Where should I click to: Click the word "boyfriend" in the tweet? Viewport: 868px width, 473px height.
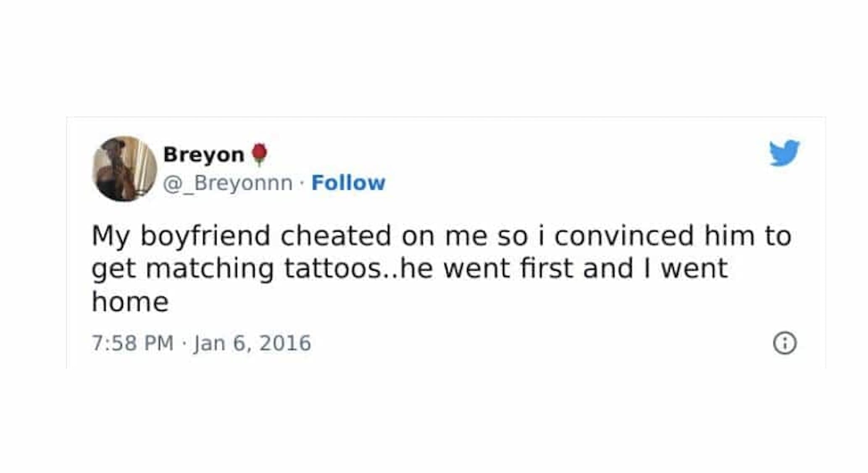coord(205,236)
